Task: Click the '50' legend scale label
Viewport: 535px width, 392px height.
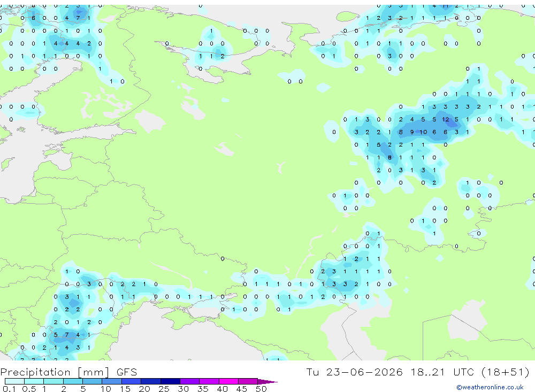Action: [x=261, y=389]
